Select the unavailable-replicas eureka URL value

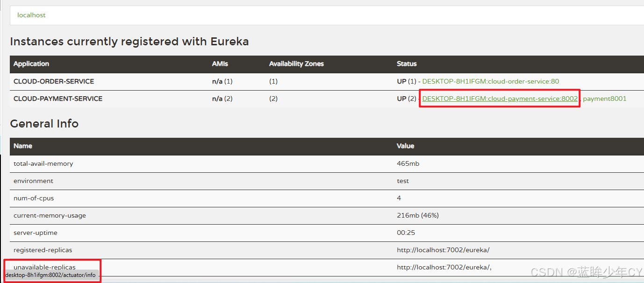tap(444, 267)
